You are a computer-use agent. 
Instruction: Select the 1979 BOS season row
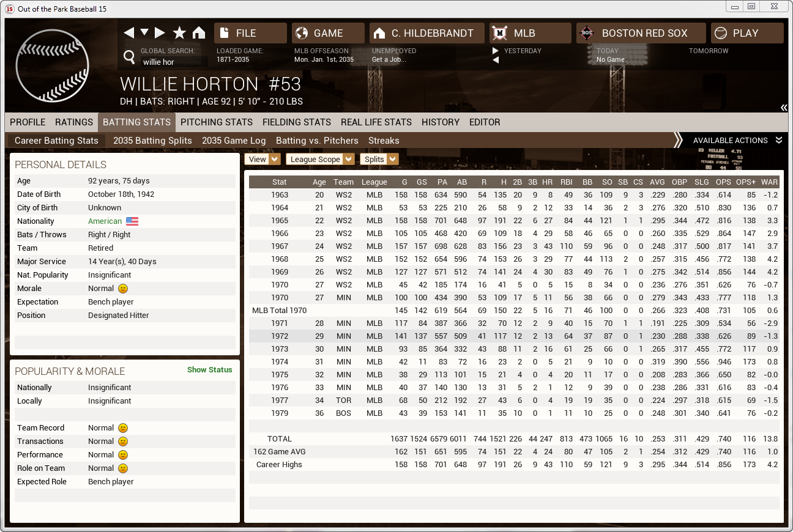[514, 413]
